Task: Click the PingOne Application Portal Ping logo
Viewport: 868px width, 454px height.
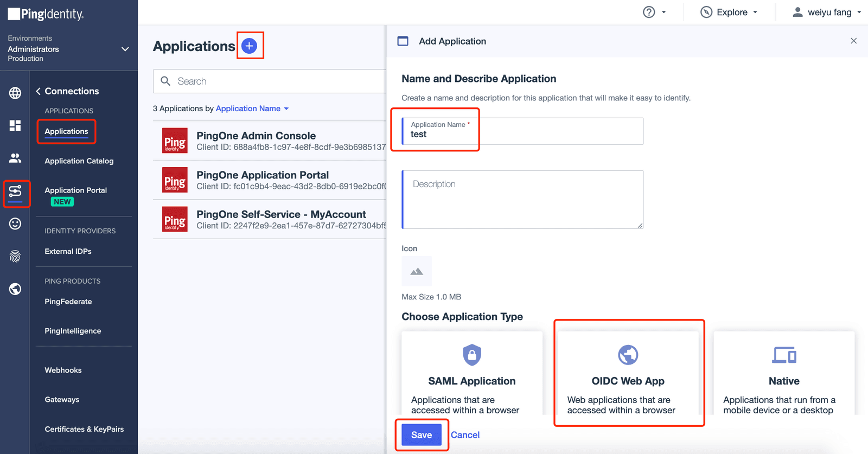Action: click(175, 180)
